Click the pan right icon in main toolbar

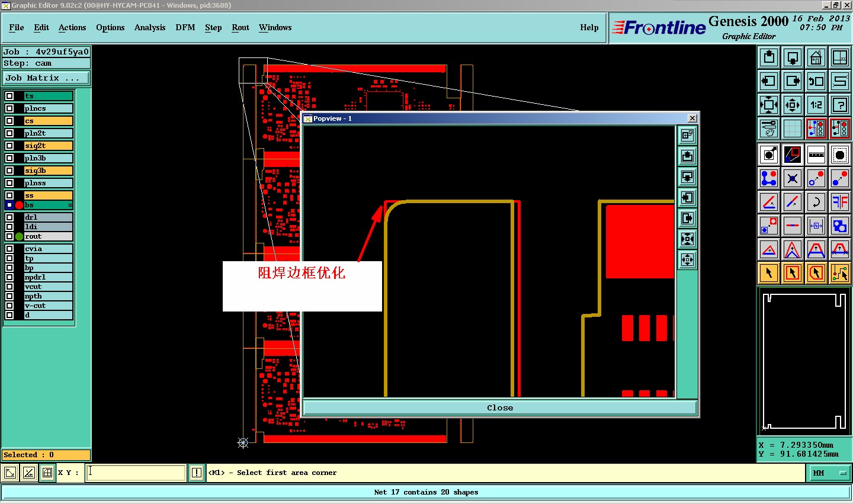[793, 81]
